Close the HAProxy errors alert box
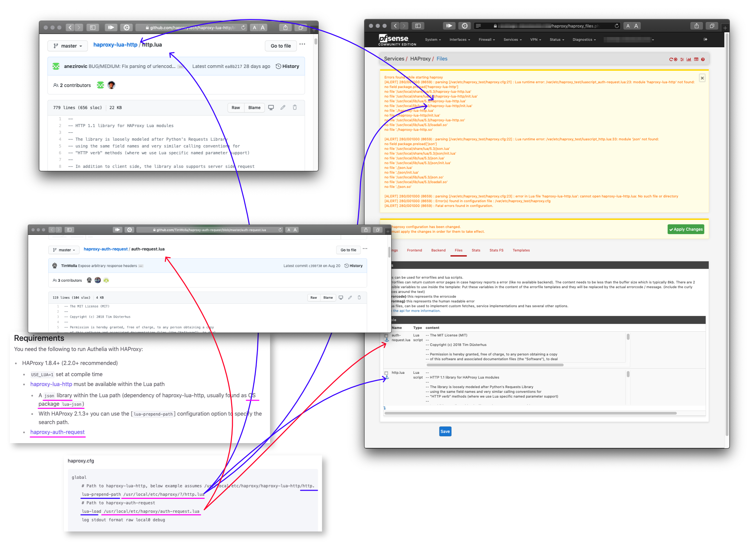Screen dimensions: 756x559 702,78
